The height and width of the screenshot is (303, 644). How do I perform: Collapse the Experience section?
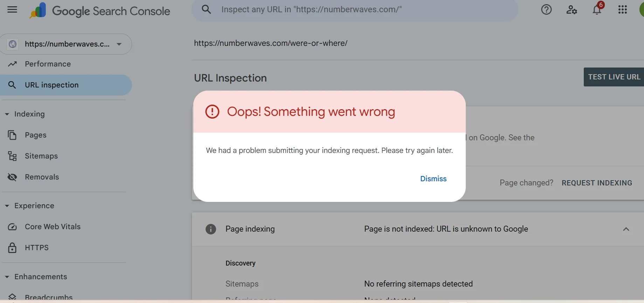[7, 206]
